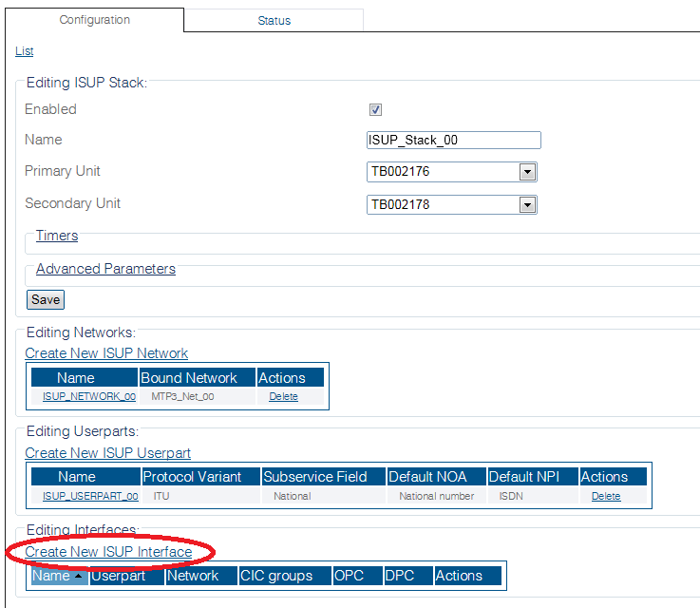Open the Primary Unit dropdown arrow
Screen dimensions: 700x608
coord(527,172)
